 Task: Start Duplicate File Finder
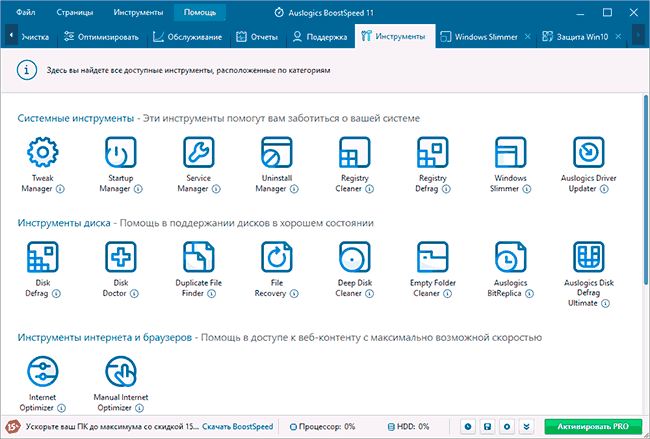(199, 257)
